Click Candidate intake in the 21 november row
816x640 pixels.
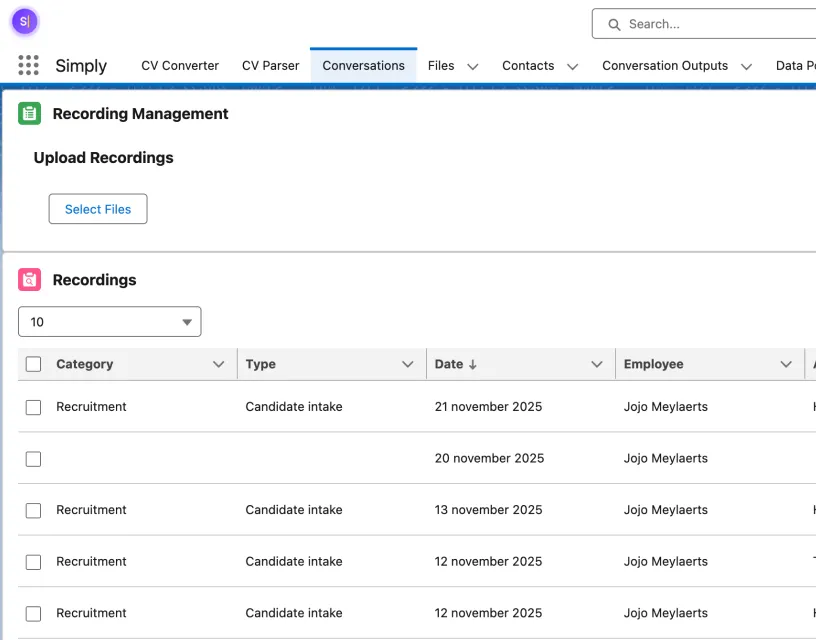tap(294, 406)
